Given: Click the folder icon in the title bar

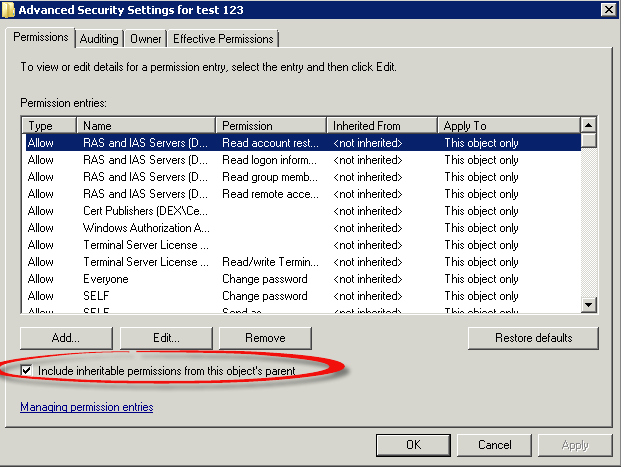Looking at the screenshot, I should pos(9,9).
